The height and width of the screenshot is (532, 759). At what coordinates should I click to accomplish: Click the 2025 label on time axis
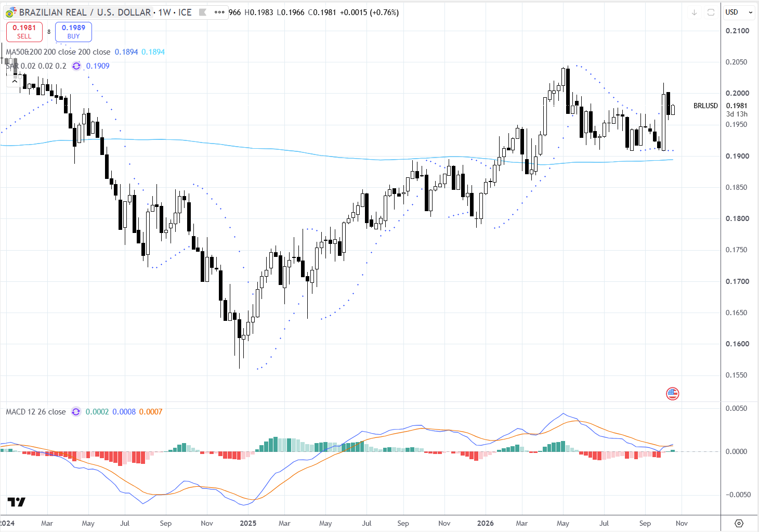(x=248, y=523)
